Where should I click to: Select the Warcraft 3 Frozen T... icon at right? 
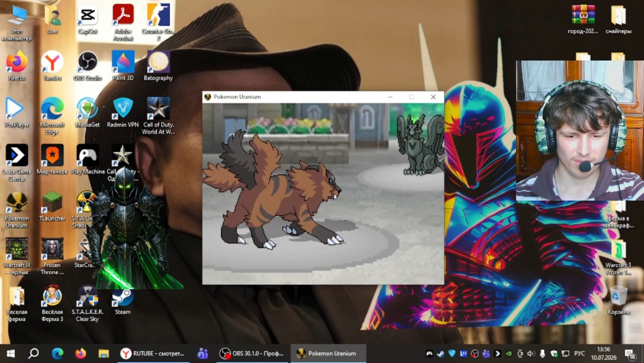[x=619, y=257]
